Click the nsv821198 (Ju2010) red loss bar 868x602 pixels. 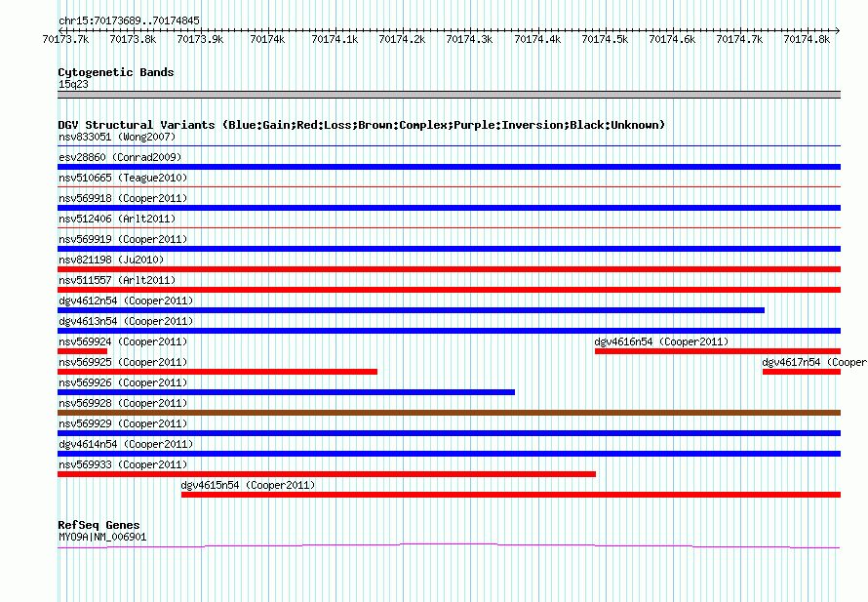point(449,269)
